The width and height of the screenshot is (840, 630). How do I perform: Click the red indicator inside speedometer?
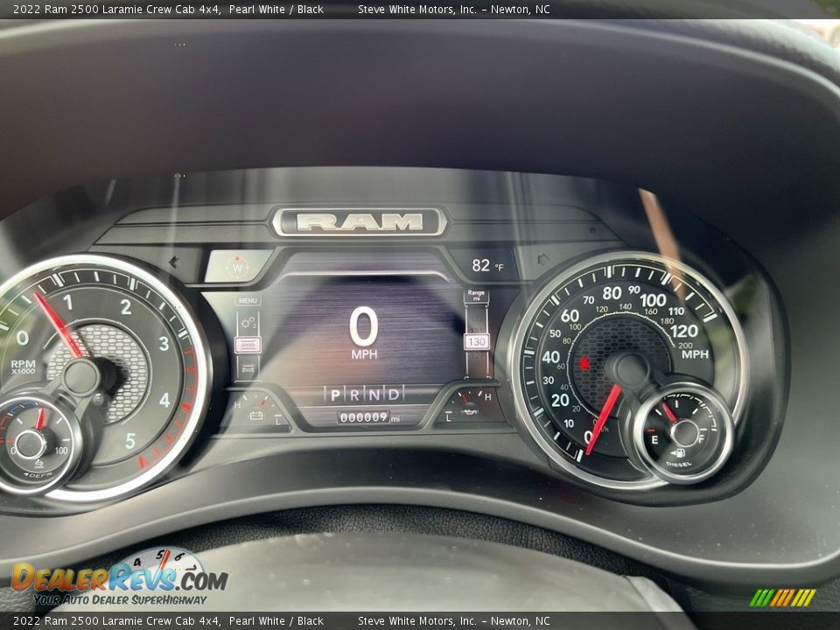coord(584,362)
